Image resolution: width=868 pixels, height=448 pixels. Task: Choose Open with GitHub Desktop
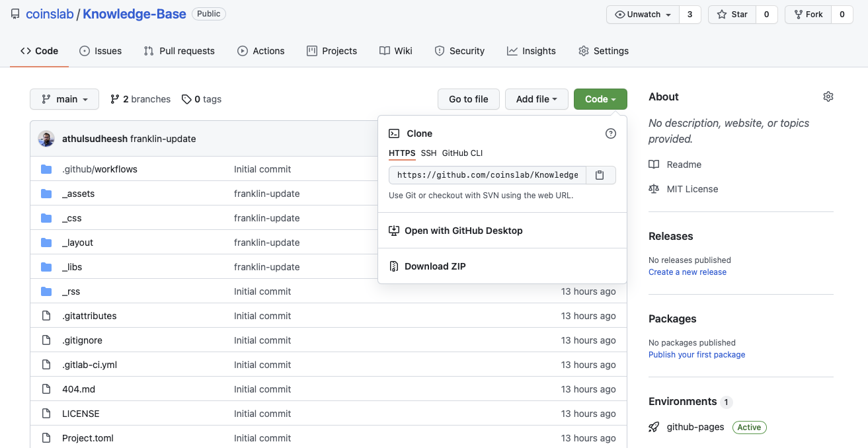point(502,231)
